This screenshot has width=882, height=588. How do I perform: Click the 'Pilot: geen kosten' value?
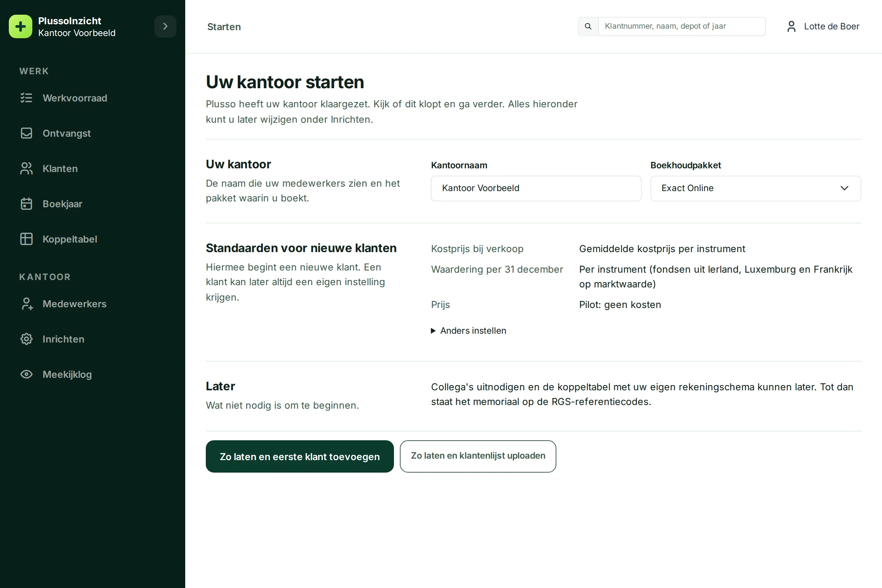coord(620,305)
